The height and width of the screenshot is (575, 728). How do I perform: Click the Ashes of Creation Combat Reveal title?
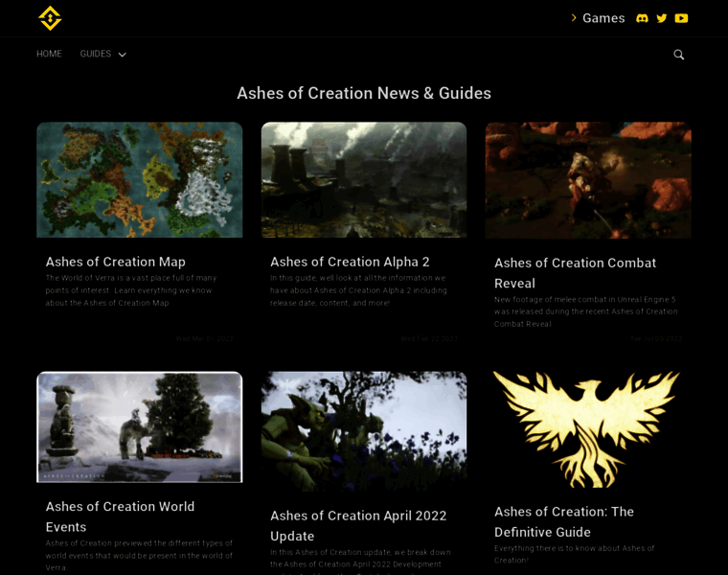576,273
